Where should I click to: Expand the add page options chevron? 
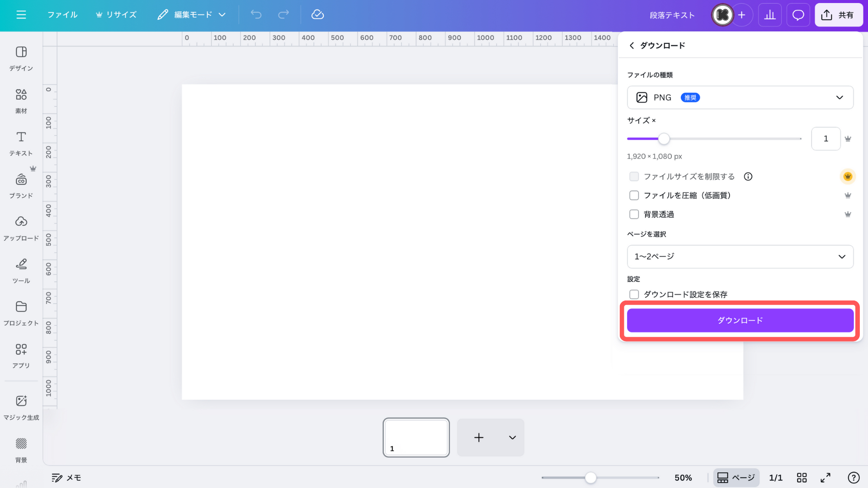click(x=512, y=437)
